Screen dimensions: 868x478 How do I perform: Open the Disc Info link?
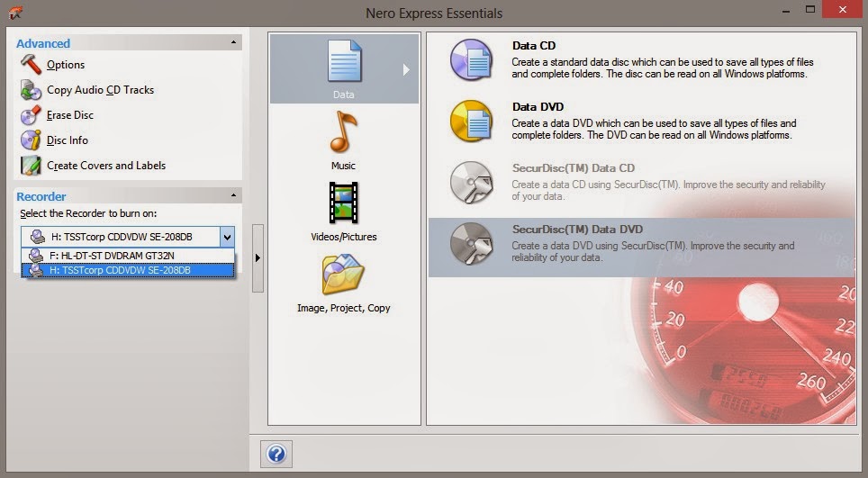[x=68, y=140]
